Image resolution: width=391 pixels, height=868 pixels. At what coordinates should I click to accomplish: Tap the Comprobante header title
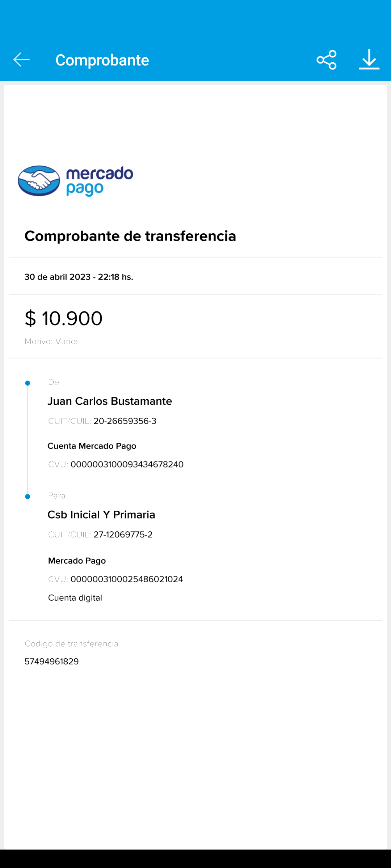point(102,60)
